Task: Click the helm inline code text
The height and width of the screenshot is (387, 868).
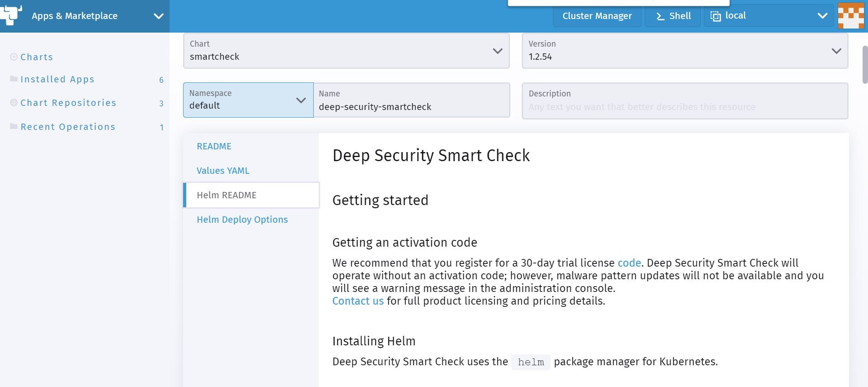Action: (531, 362)
